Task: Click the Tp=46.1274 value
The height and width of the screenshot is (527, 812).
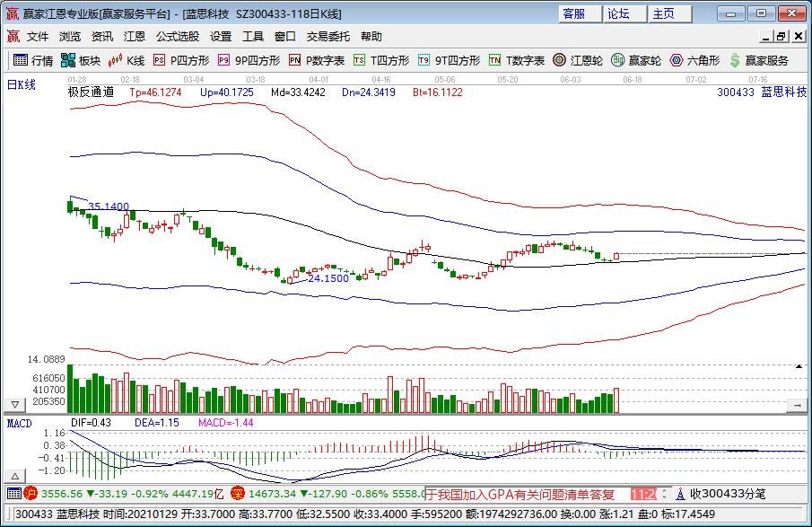Action: point(155,92)
